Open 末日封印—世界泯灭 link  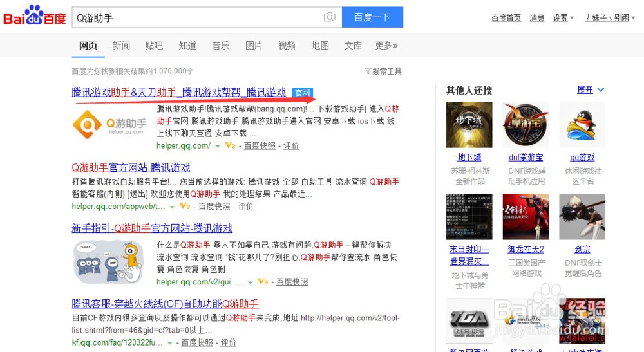(x=469, y=255)
